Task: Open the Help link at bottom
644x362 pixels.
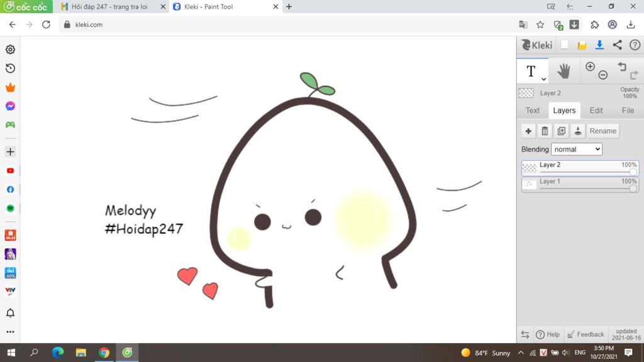Action: pos(548,334)
